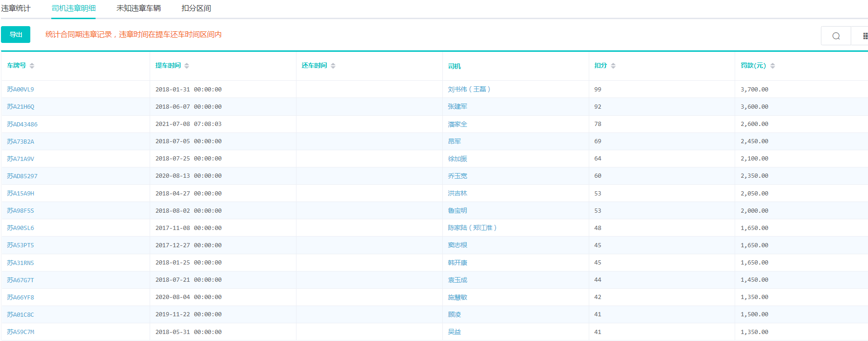Open driver link 韩开康

click(x=457, y=263)
